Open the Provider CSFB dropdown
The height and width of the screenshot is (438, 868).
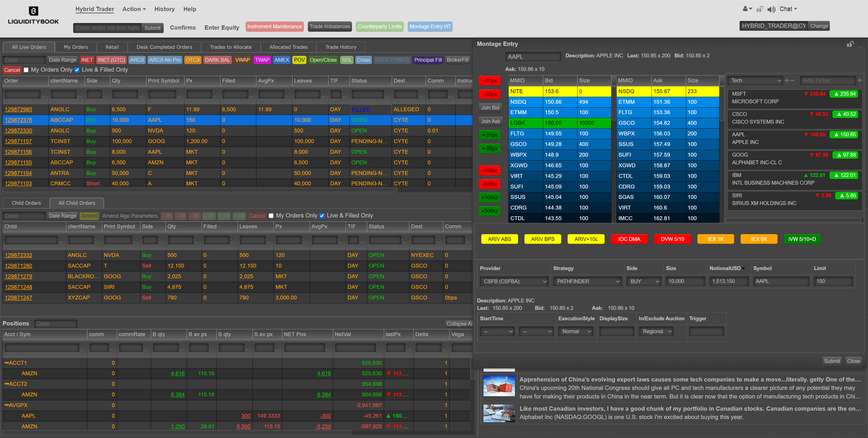[514, 281]
